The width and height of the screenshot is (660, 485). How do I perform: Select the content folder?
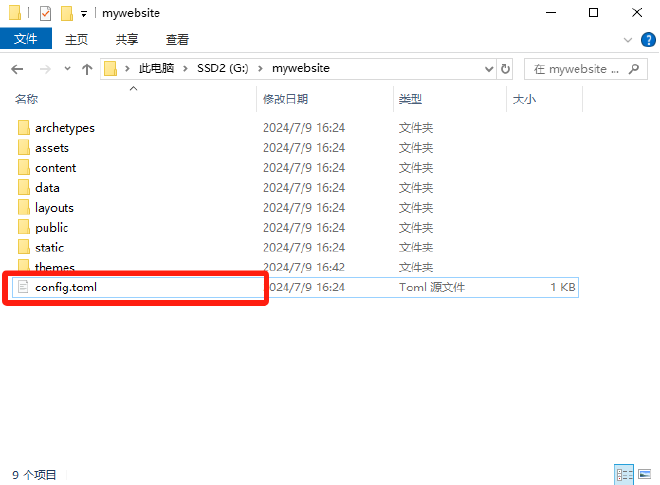(56, 168)
